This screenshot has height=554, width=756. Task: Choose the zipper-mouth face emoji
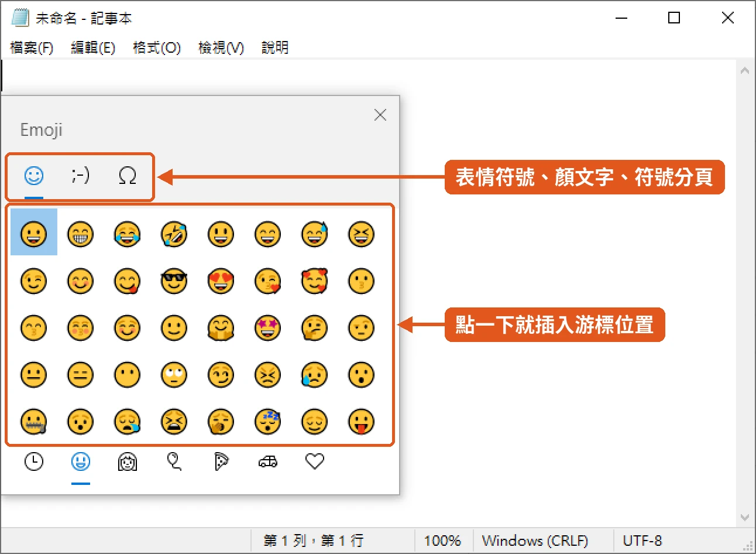34,422
